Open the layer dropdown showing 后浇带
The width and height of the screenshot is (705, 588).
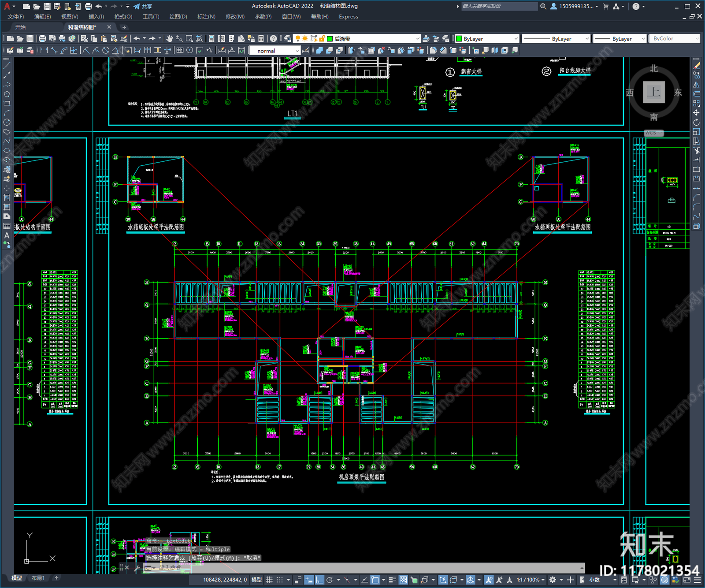tap(357, 39)
